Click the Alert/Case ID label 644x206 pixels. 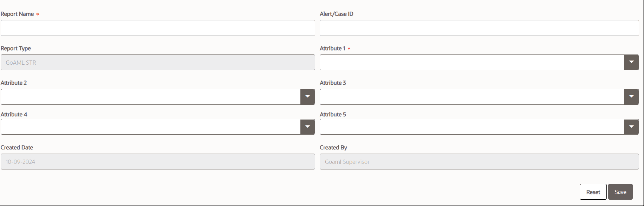coord(336,14)
